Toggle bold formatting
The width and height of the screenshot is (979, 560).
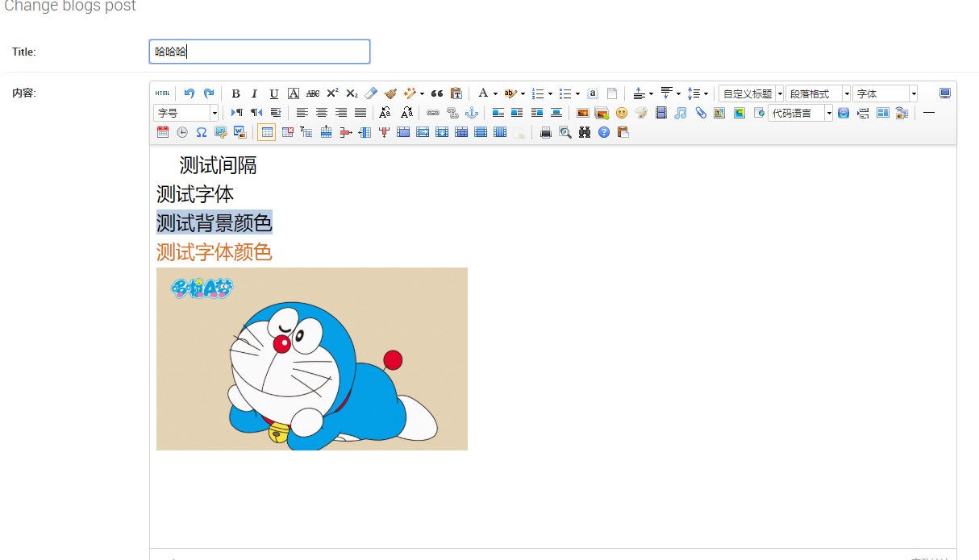click(236, 93)
